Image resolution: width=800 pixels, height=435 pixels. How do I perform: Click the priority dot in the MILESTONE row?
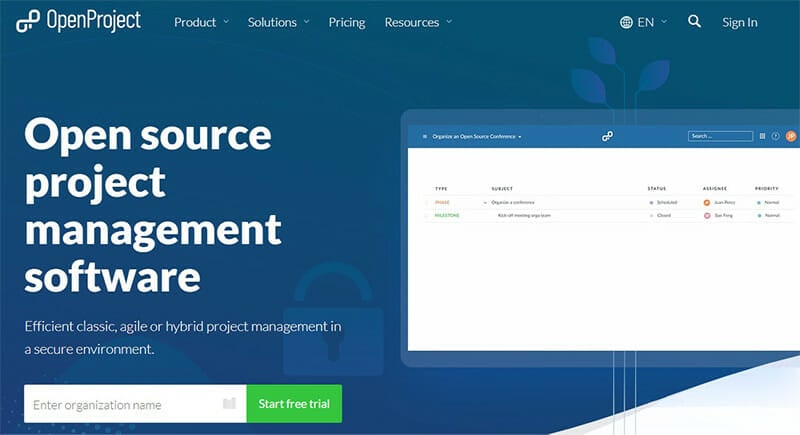point(760,216)
